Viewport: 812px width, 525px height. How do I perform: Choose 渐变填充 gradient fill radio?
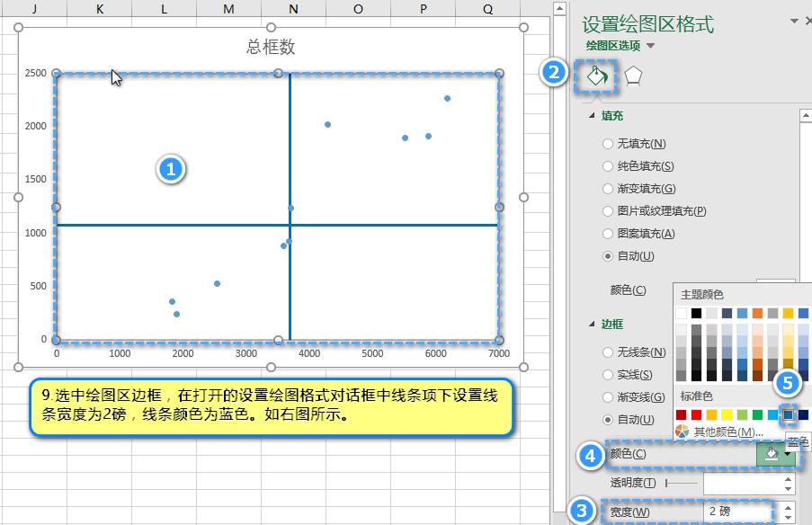[609, 189]
